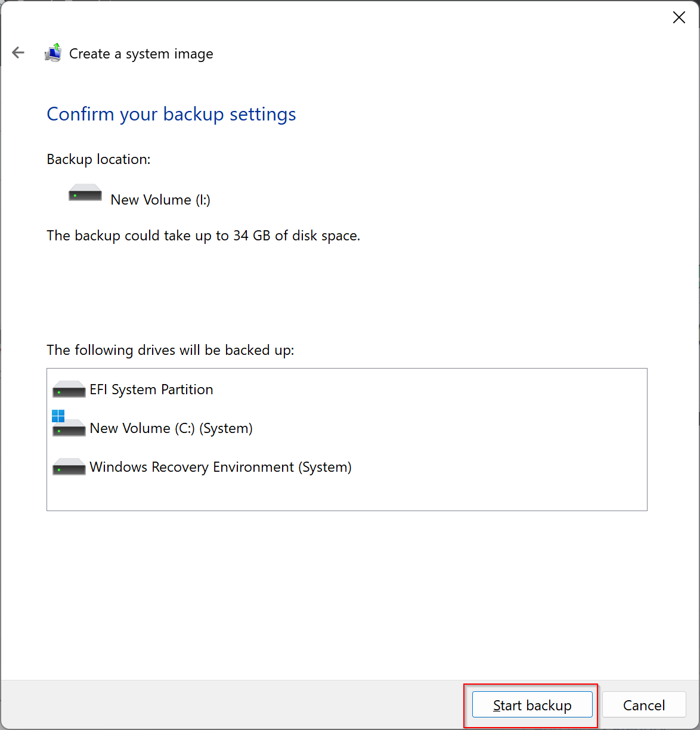Select the EFI System Partition drive icon
Image resolution: width=700 pixels, height=730 pixels.
pos(69,389)
